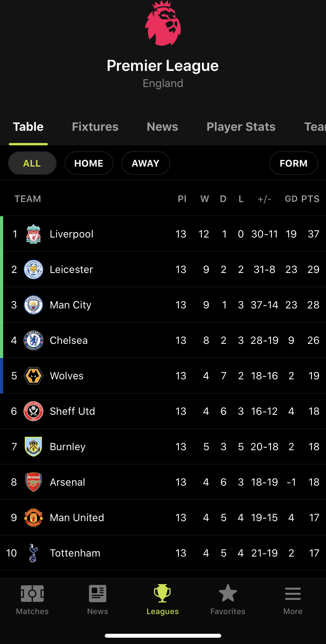Image resolution: width=326 pixels, height=644 pixels.
Task: Open the News icon in bottom navigation
Action: [98, 594]
